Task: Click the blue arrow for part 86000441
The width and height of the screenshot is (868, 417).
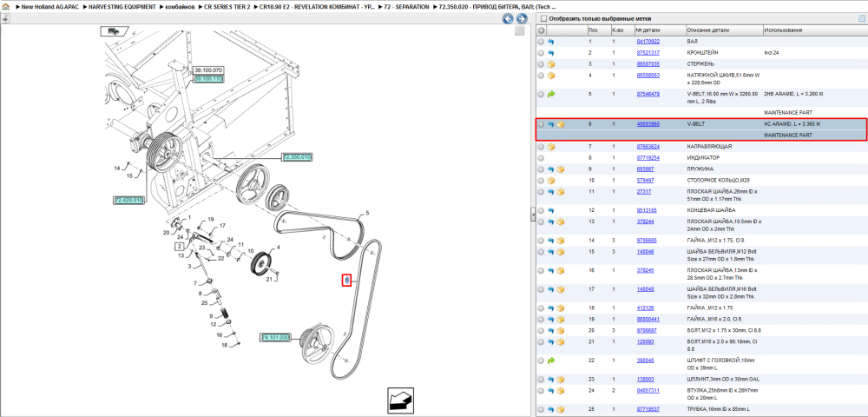Action: coord(551,319)
